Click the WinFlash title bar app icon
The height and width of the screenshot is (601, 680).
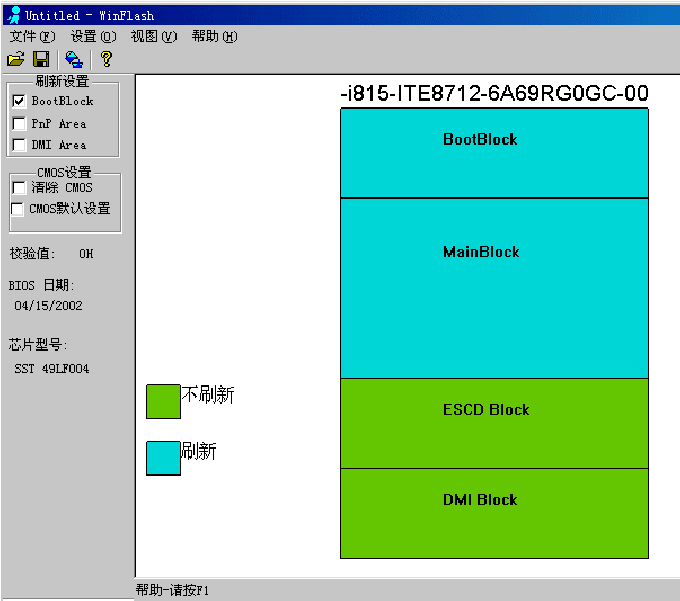tap(14, 15)
